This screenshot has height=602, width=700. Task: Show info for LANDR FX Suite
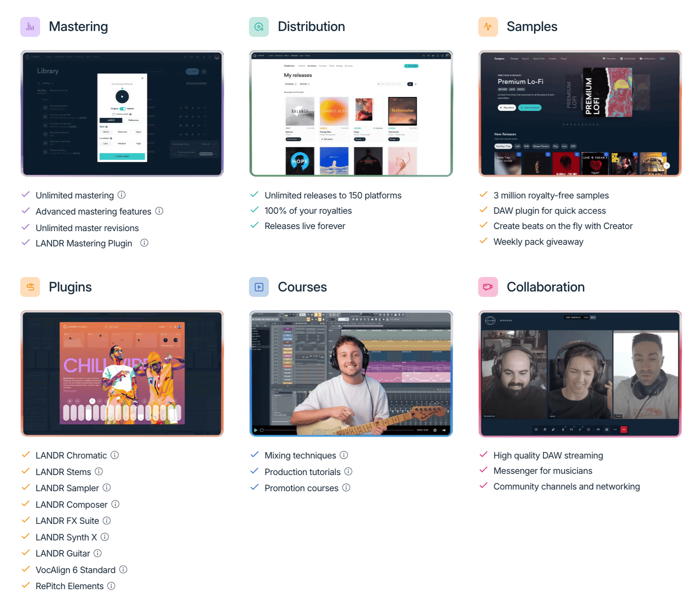coord(107,520)
